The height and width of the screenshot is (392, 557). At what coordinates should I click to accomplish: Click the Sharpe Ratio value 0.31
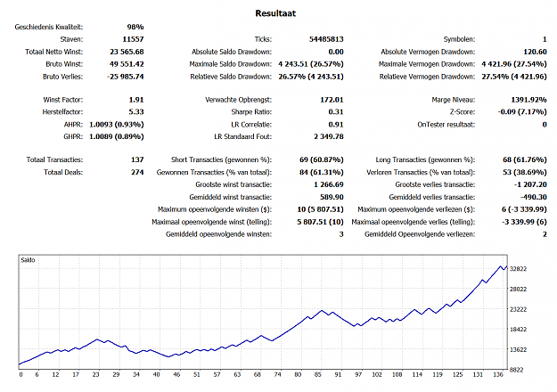pyautogui.click(x=336, y=112)
